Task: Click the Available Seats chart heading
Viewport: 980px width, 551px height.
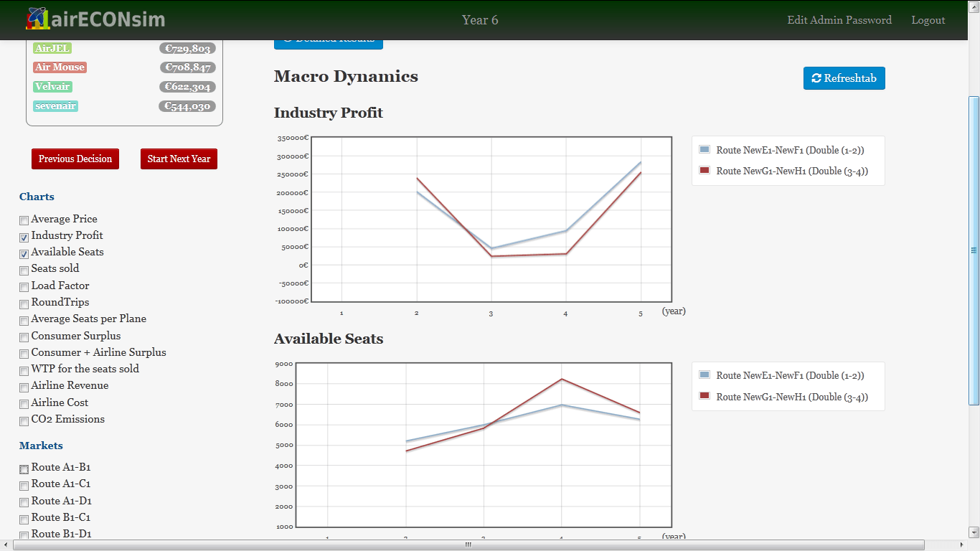Action: click(329, 339)
